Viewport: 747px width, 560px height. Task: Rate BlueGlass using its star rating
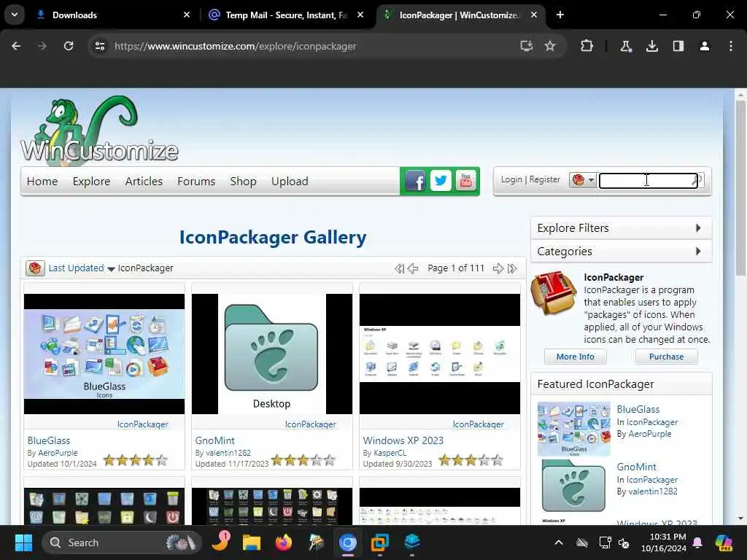tap(135, 460)
